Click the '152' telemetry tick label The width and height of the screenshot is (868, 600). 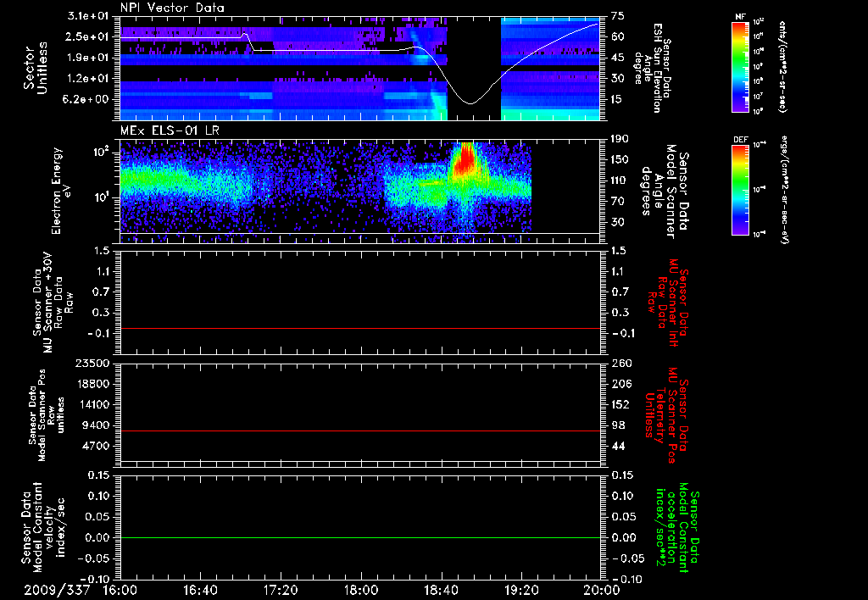click(x=620, y=404)
